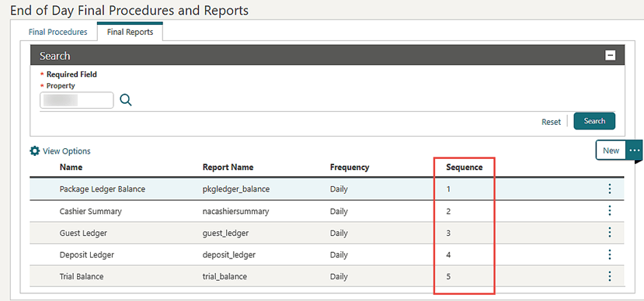Sort by the Sequence column header
Viewport: 644px width, 301px height.
click(x=465, y=168)
